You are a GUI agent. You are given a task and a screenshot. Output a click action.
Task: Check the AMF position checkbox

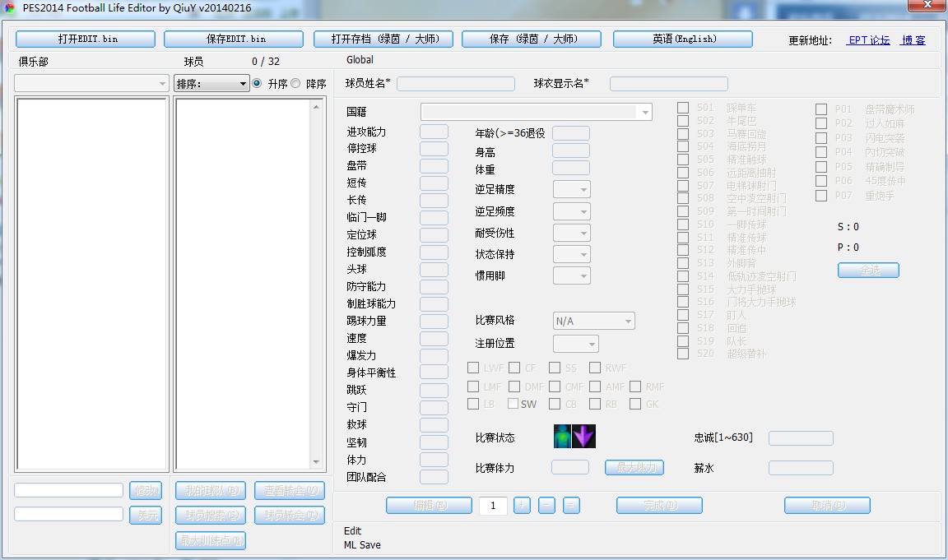click(x=595, y=386)
